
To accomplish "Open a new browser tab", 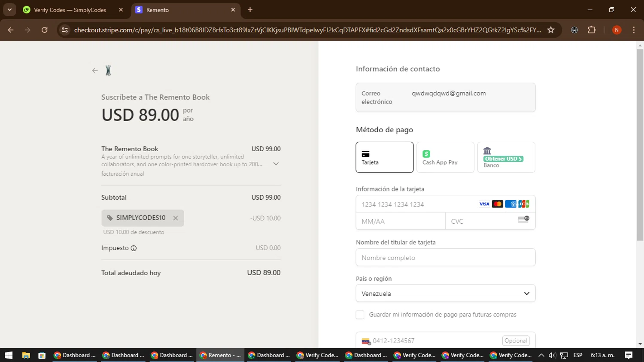I will click(250, 10).
